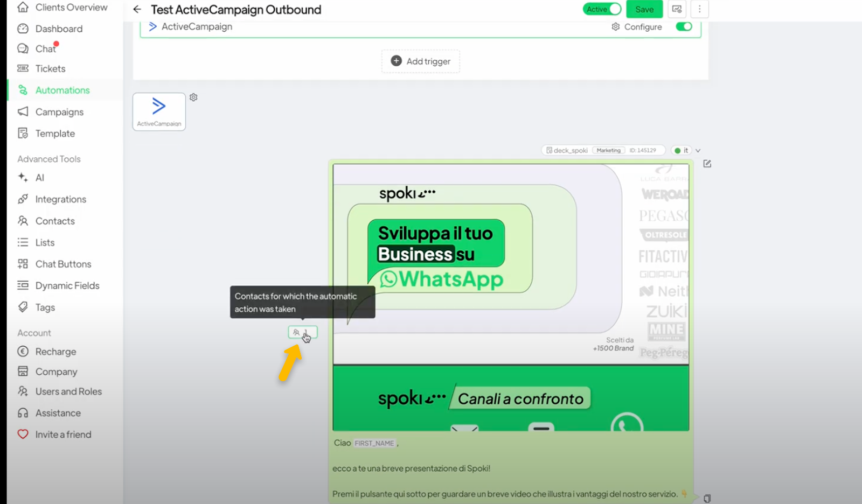Click the Tags label icon
Image resolution: width=862 pixels, height=504 pixels.
pos(23,307)
